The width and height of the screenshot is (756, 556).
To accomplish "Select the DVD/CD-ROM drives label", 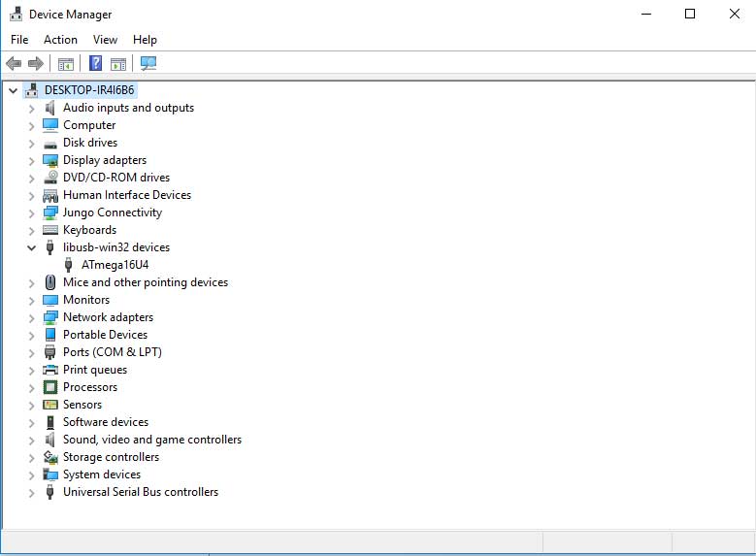I will [x=116, y=178].
